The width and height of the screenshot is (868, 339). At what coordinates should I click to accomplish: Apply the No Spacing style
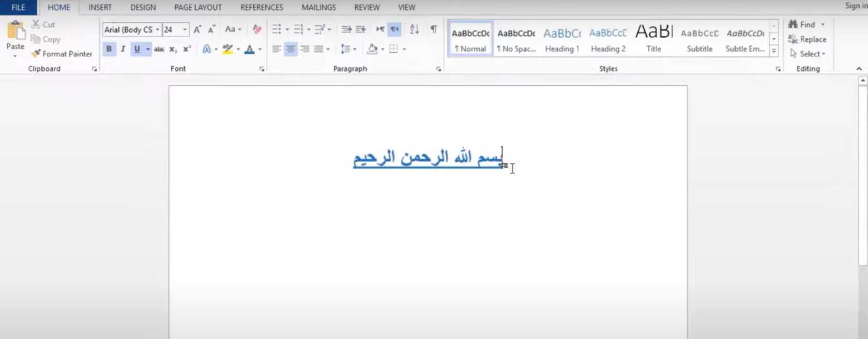point(516,39)
